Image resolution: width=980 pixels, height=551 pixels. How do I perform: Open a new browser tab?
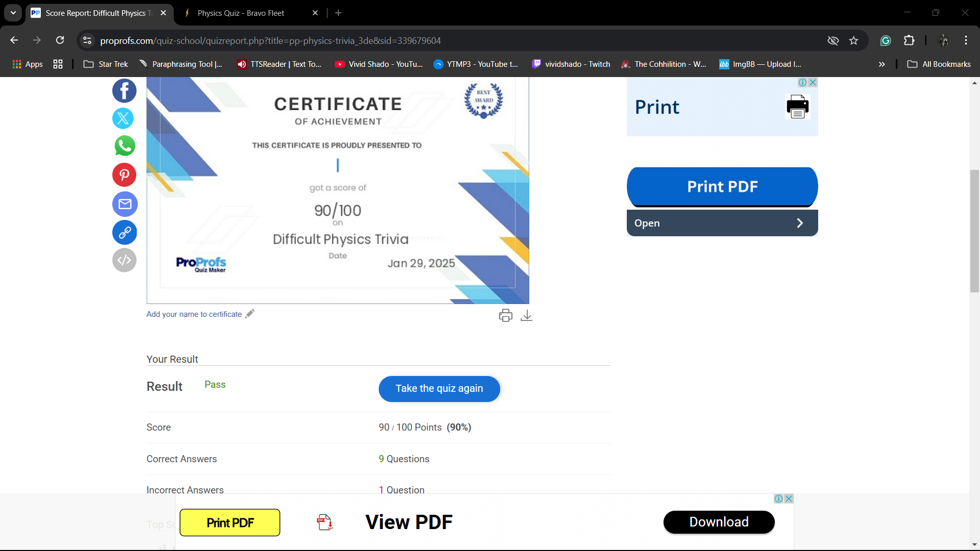pos(338,13)
